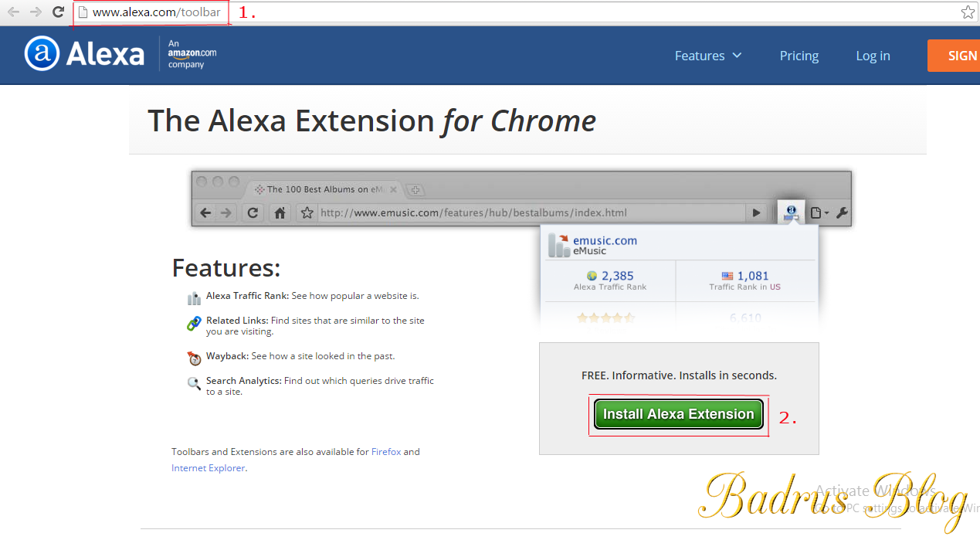Open the Pricing page from navigation
Viewport: 980px width, 540px height.
click(x=799, y=55)
